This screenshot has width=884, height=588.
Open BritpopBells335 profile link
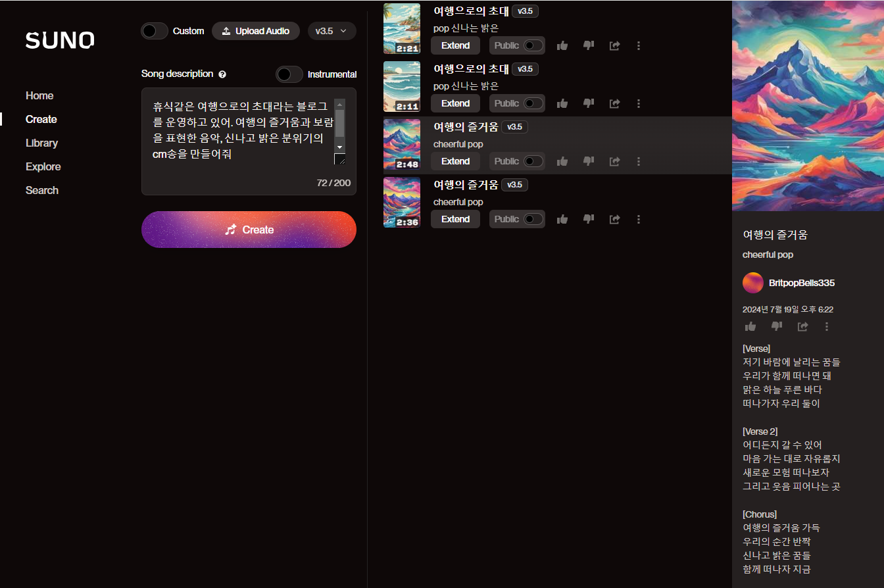[802, 283]
